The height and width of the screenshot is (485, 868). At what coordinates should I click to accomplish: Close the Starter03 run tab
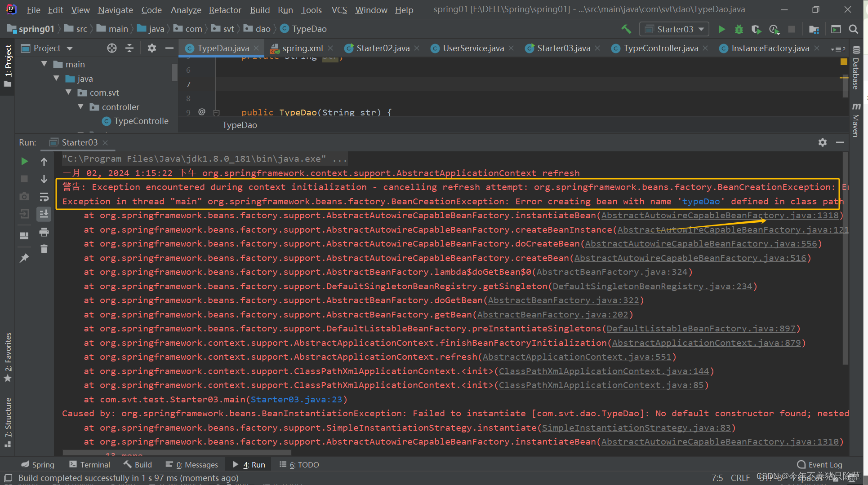105,143
